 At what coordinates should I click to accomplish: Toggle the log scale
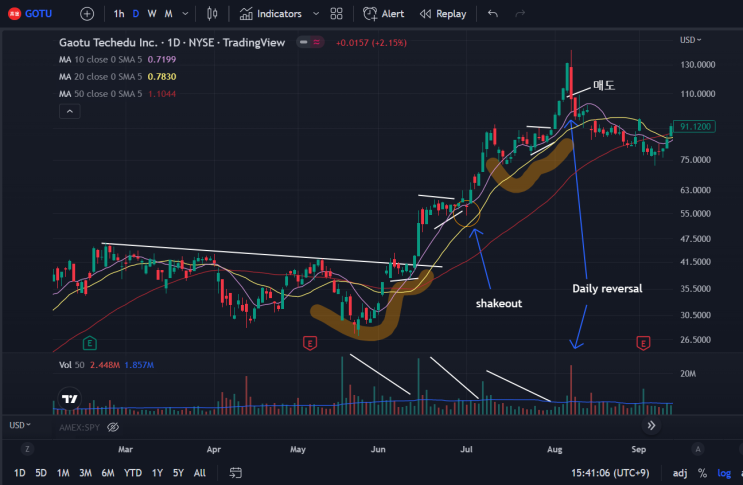coord(724,473)
